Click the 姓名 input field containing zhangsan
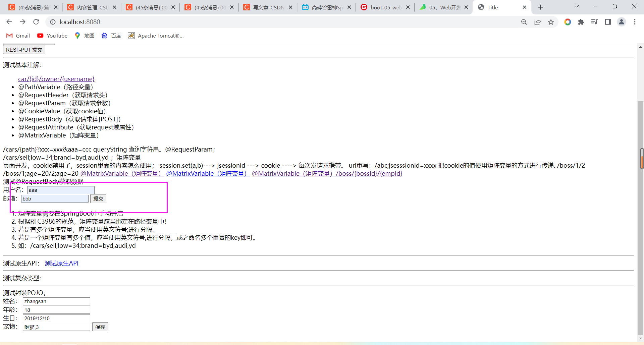This screenshot has width=644, height=345. pyautogui.click(x=56, y=301)
